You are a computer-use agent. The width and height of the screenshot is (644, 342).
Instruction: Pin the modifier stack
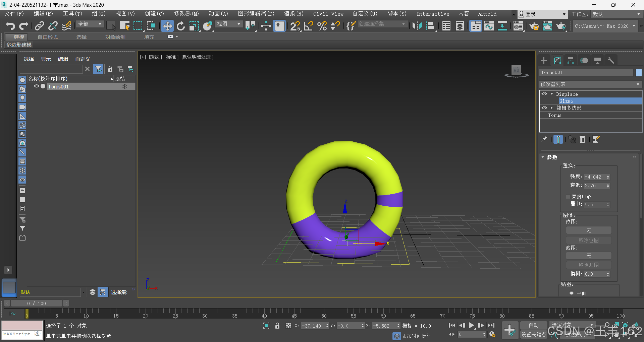tap(544, 139)
